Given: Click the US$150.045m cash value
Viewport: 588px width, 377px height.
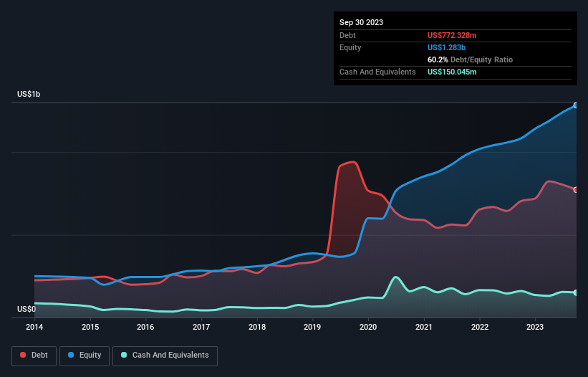Looking at the screenshot, I should [x=452, y=72].
